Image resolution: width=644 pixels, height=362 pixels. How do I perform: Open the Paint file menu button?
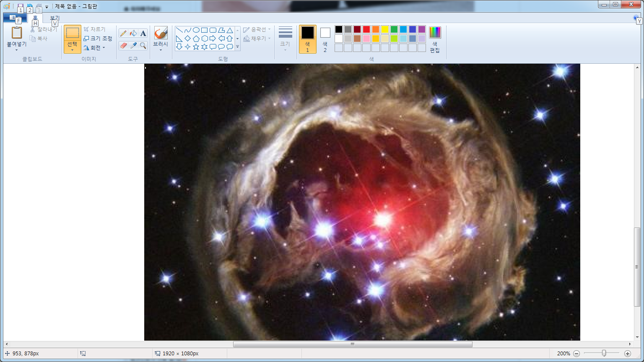coord(15,18)
